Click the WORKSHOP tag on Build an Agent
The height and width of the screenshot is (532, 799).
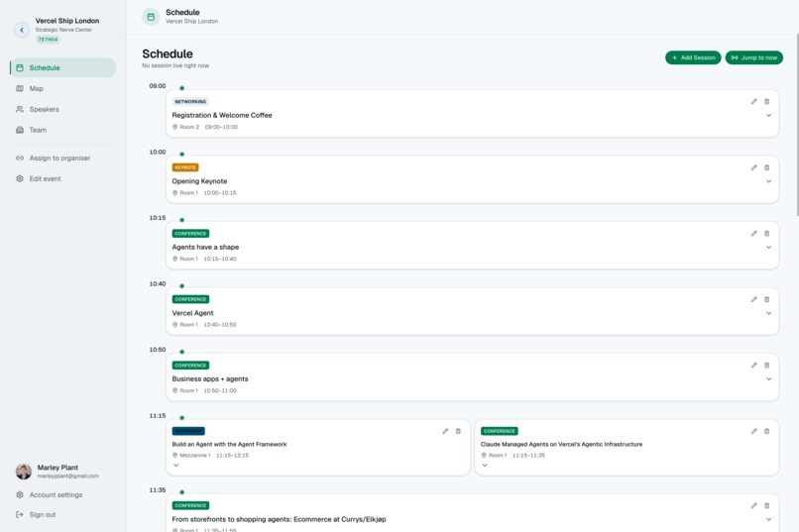pyautogui.click(x=188, y=431)
